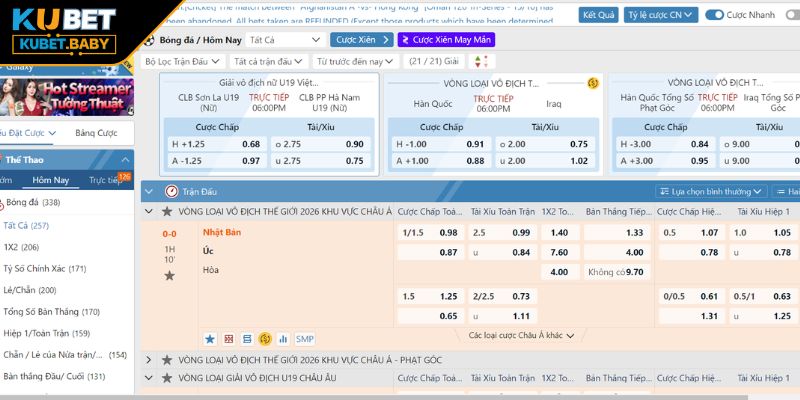Select A -1.25 odds 0.97 on Sơn La card
Viewport: 800px width, 400px height.
(x=217, y=161)
